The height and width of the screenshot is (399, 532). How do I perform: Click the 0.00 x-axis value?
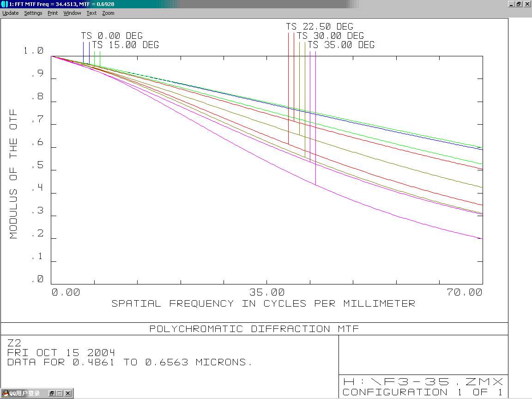click(x=66, y=292)
